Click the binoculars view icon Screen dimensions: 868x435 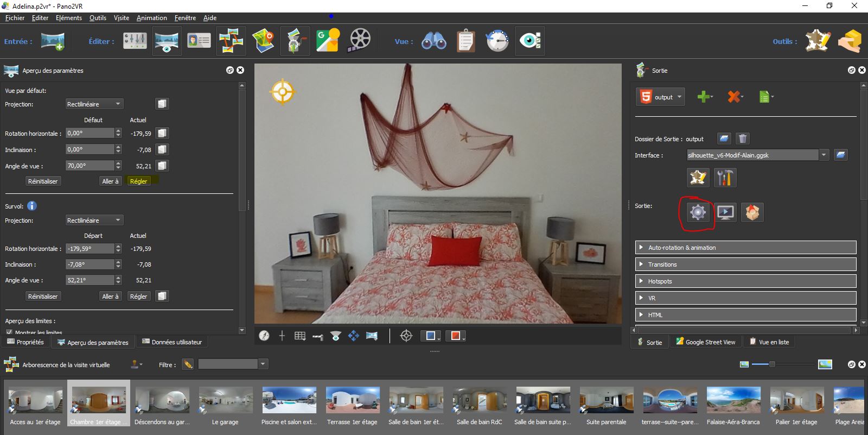click(434, 41)
